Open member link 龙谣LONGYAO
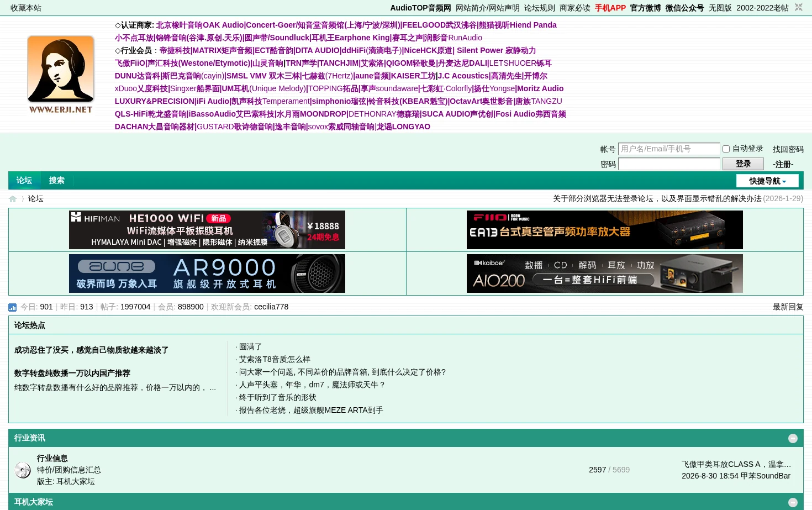The height and width of the screenshot is (510, 812). tap(403, 127)
